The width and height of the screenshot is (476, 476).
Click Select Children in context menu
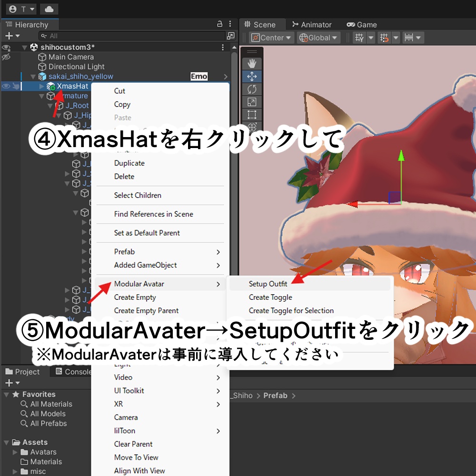(138, 196)
